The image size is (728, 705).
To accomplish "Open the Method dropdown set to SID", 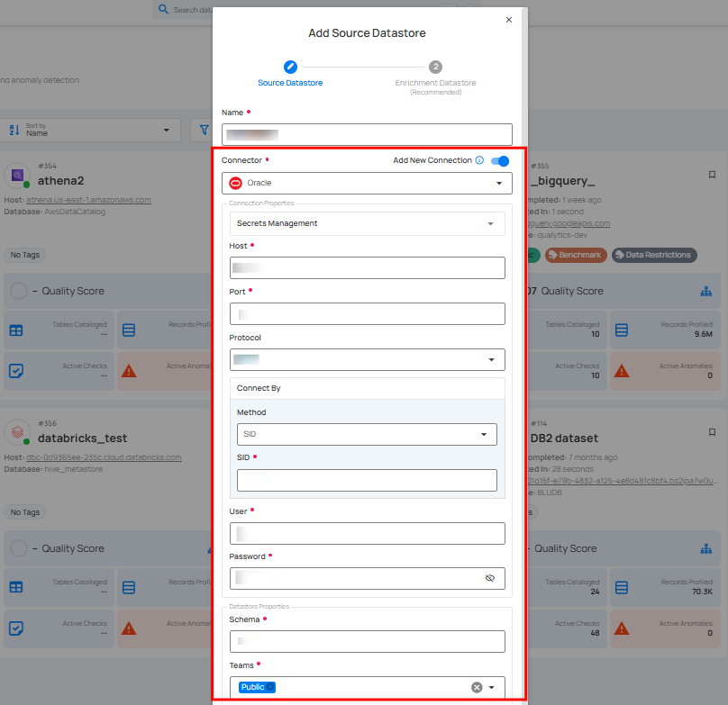I will [367, 434].
